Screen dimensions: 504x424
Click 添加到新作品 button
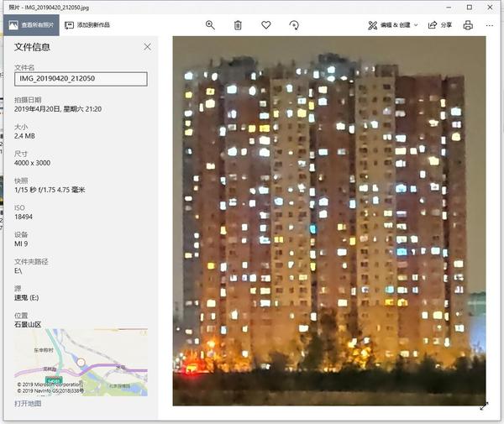[x=87, y=25]
